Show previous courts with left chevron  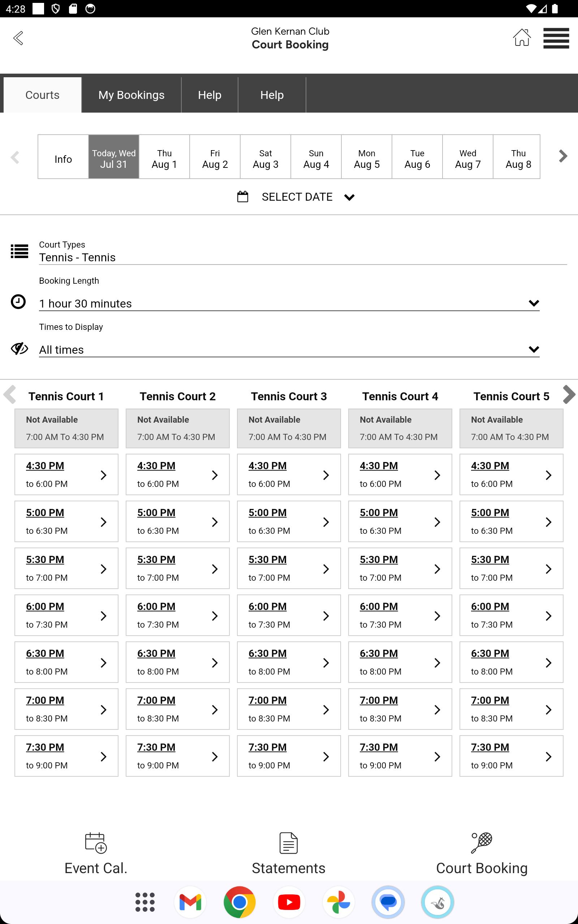[x=9, y=395]
